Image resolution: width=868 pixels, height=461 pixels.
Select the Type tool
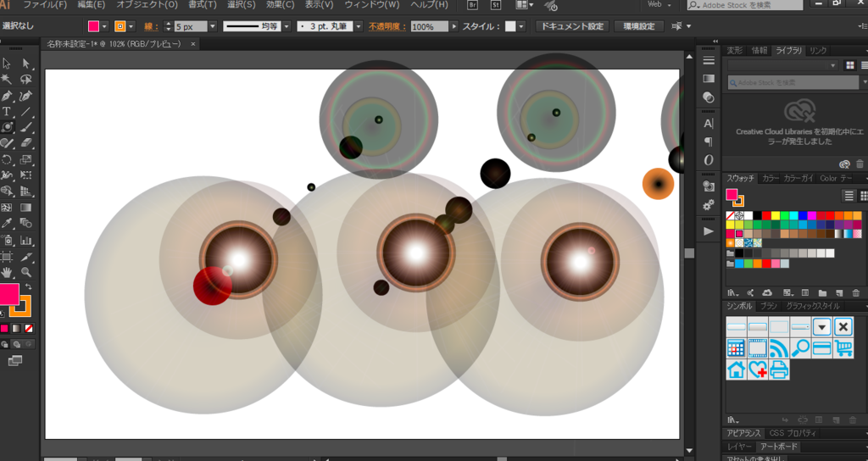(x=7, y=111)
